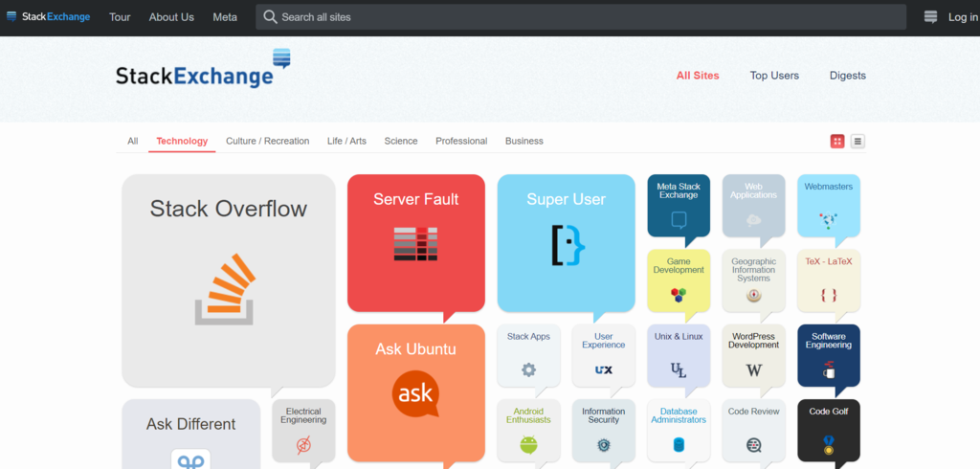980x469 pixels.
Task: Switch to grid view of sites
Action: click(x=837, y=142)
